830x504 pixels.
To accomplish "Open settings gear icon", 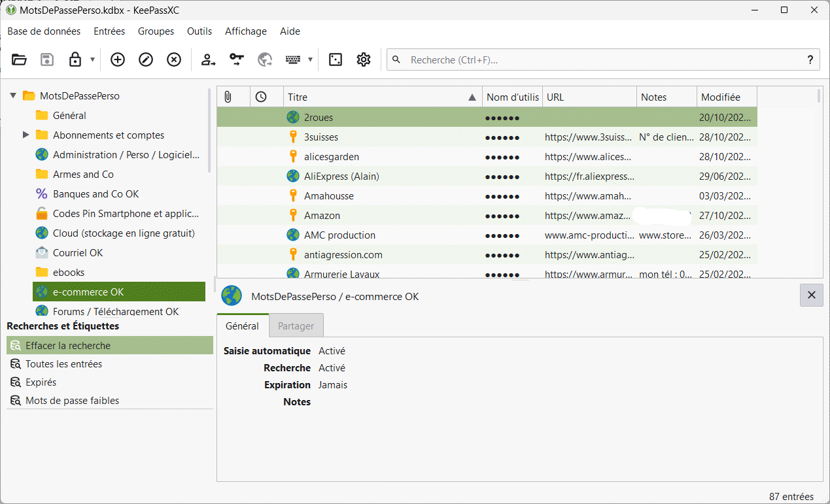I will click(364, 60).
